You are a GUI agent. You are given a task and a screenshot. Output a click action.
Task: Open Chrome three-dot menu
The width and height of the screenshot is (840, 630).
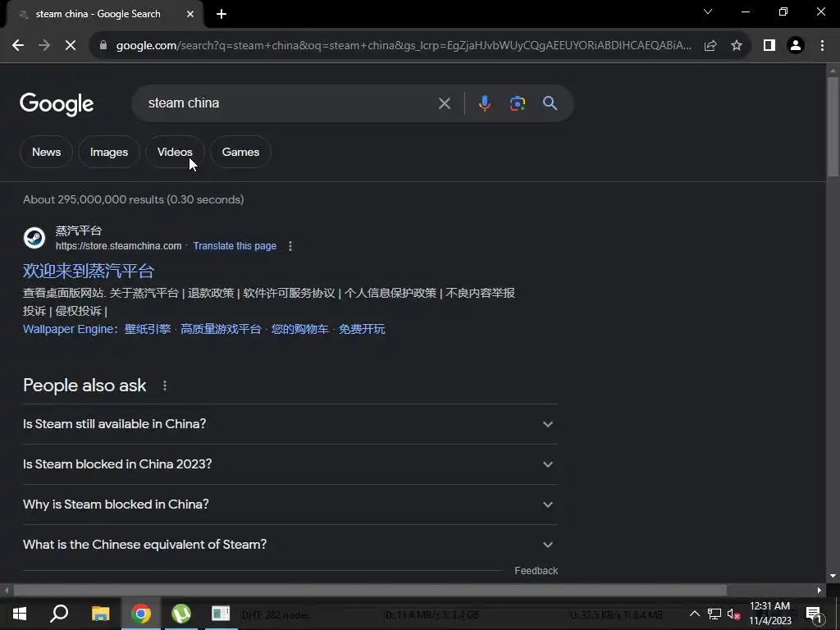[822, 46]
